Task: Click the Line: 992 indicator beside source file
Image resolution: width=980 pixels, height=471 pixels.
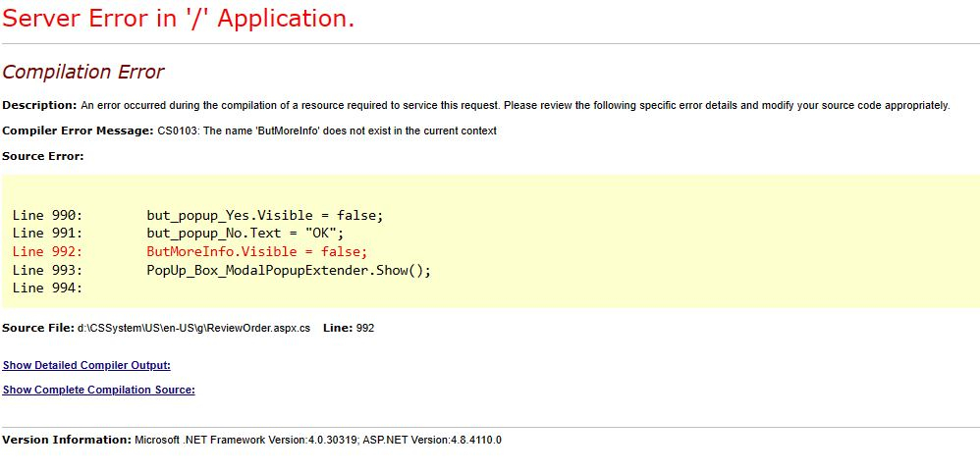Action: [349, 328]
